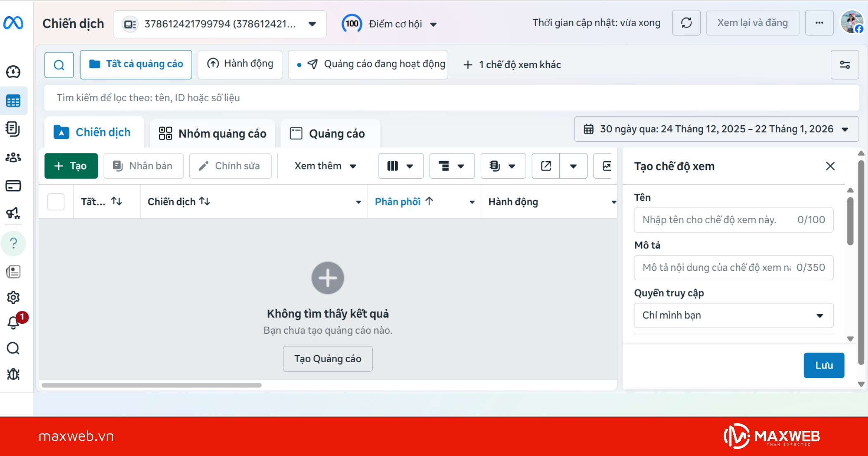Open the Chỉ mình bạn access dropdown
868x456 pixels.
[734, 315]
